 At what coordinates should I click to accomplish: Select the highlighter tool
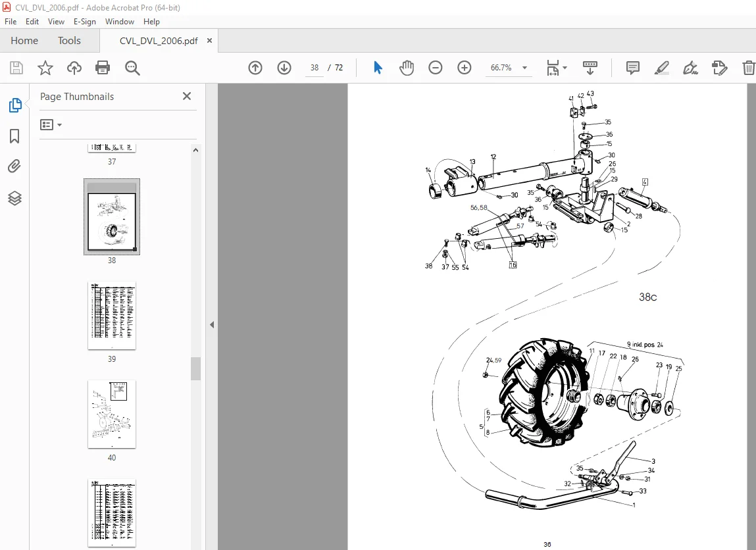661,68
